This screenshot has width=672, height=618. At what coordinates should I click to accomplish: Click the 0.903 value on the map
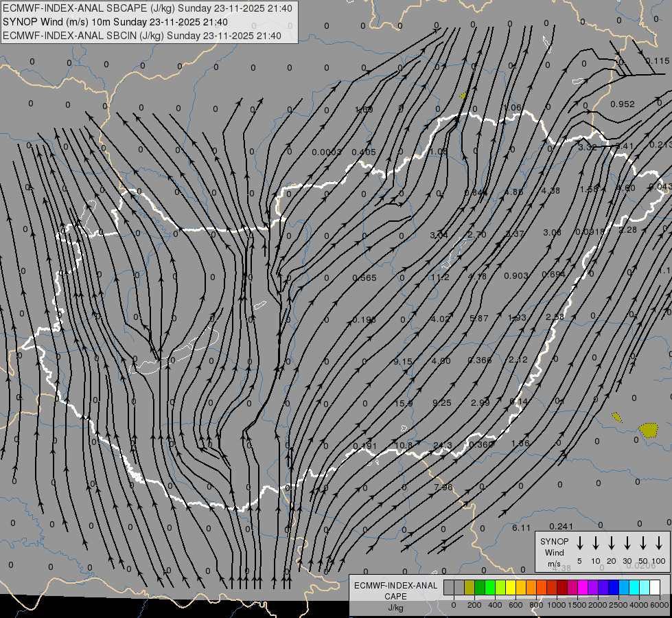(516, 275)
